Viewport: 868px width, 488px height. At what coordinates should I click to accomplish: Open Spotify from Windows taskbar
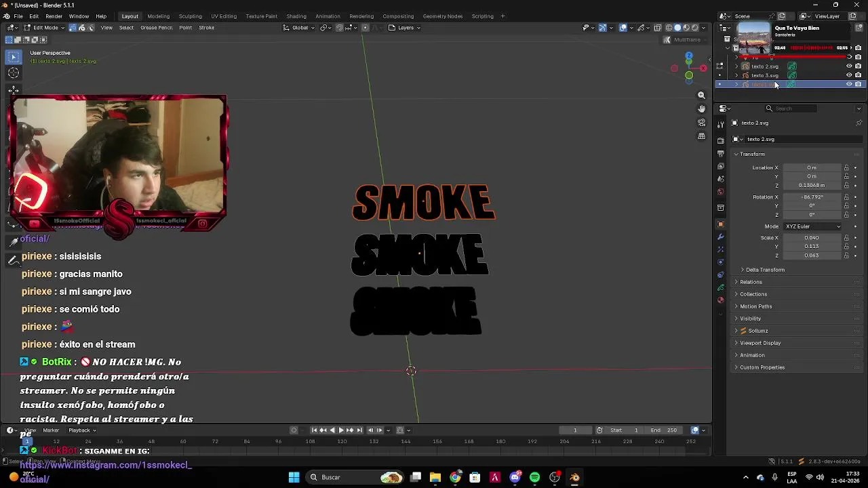coord(534,477)
